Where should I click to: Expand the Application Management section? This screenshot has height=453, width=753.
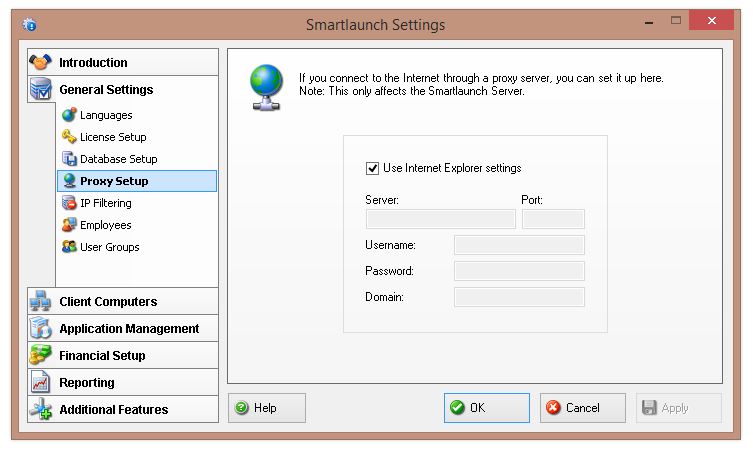(128, 328)
